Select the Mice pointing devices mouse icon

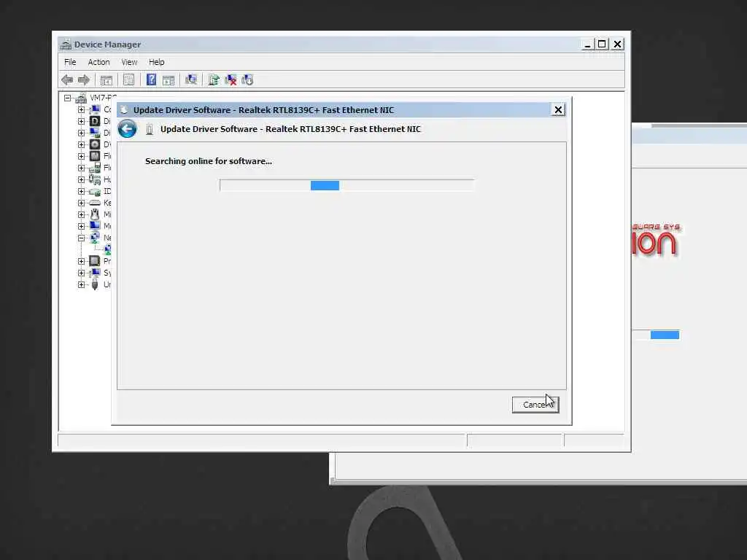[95, 214]
